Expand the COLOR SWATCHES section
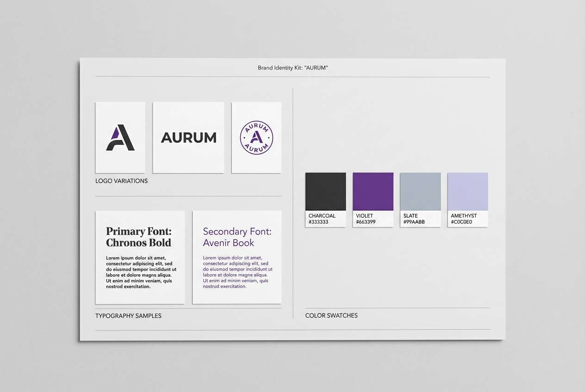Screen dimensions: 585x392 pyautogui.click(x=331, y=315)
